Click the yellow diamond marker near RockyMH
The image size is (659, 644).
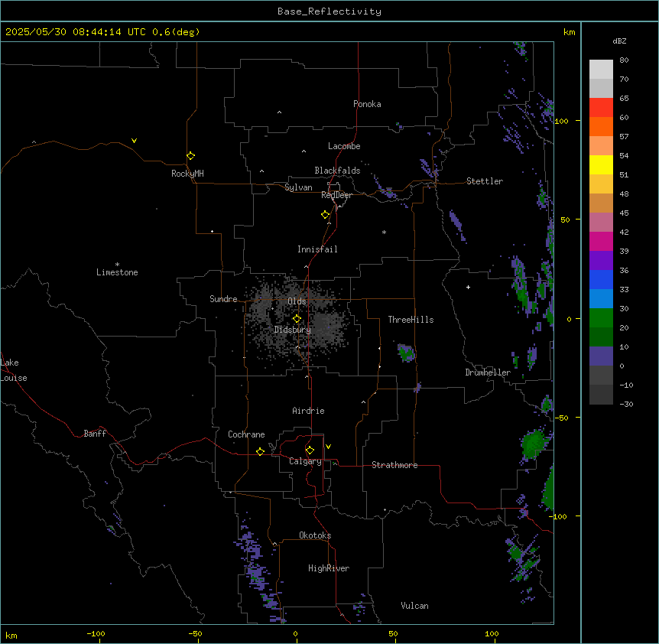[x=190, y=156]
